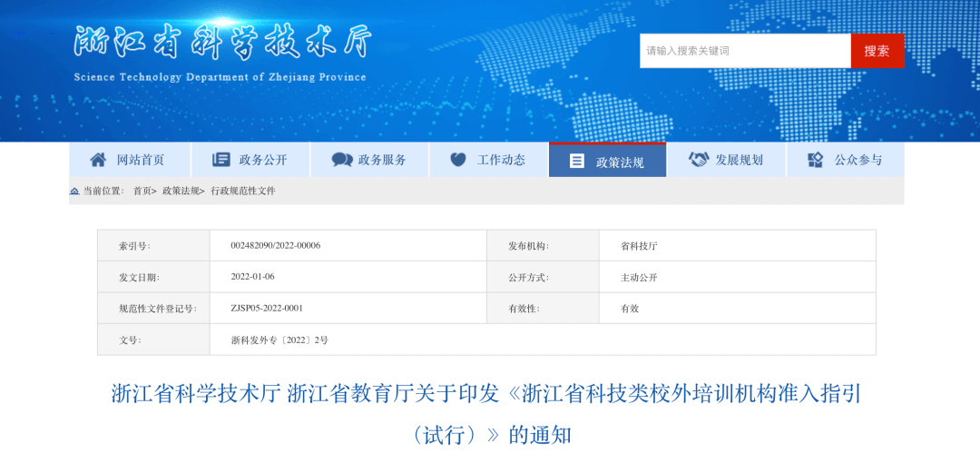Click the chat bubbles icon beside 政务服务
Screen dimensions: 980x453
click(342, 160)
